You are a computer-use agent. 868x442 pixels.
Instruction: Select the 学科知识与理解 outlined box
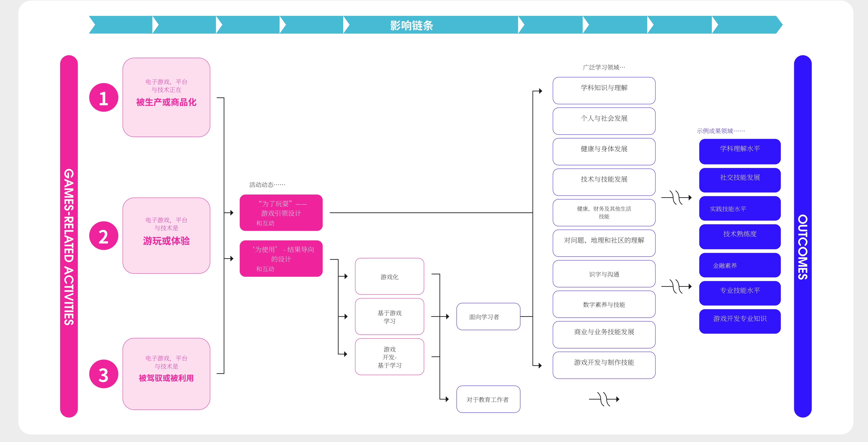[x=604, y=91]
